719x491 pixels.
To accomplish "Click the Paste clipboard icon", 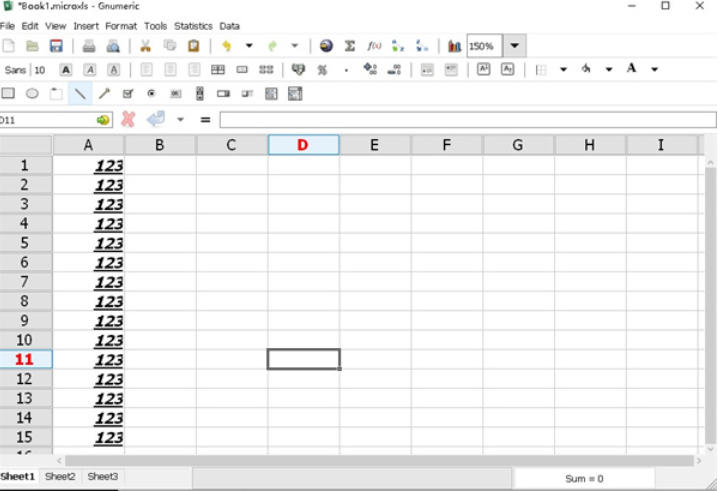I will pos(193,46).
